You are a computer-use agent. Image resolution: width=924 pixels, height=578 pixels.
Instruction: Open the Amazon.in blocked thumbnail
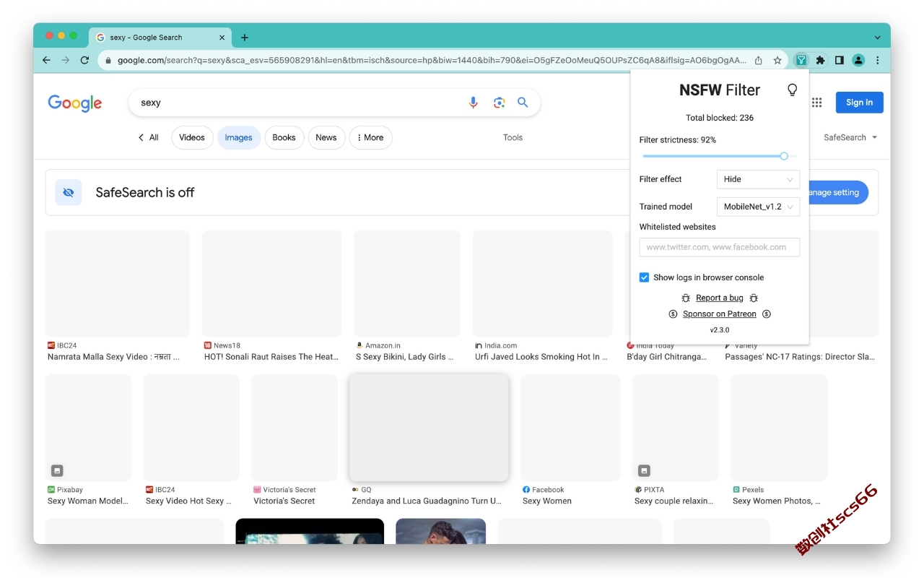pos(407,283)
